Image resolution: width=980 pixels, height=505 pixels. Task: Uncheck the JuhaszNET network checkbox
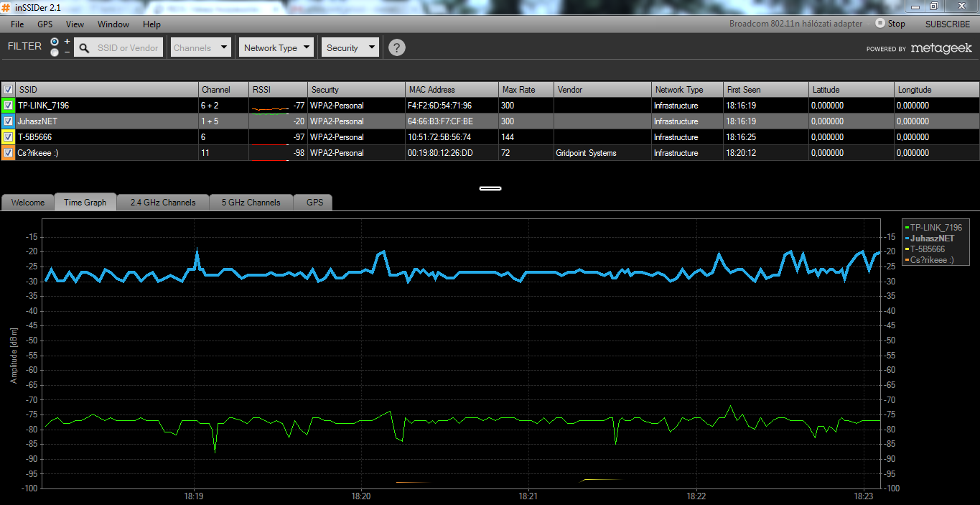pyautogui.click(x=8, y=121)
